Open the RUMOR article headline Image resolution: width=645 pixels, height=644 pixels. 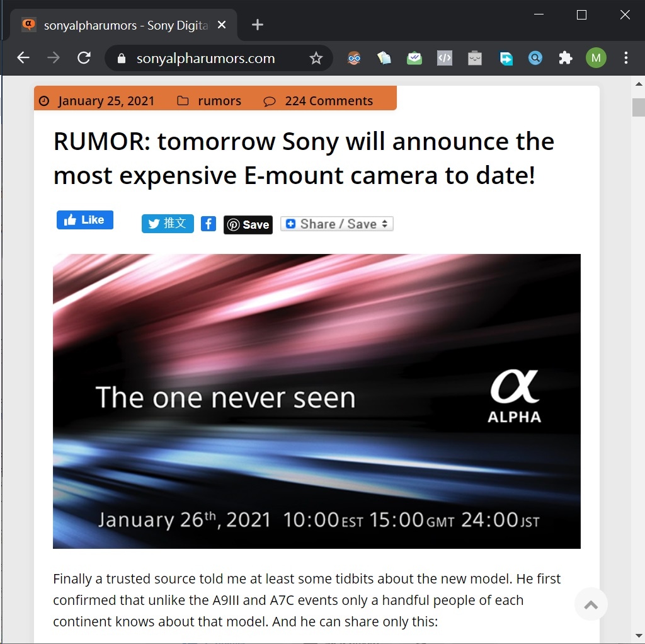pos(304,158)
